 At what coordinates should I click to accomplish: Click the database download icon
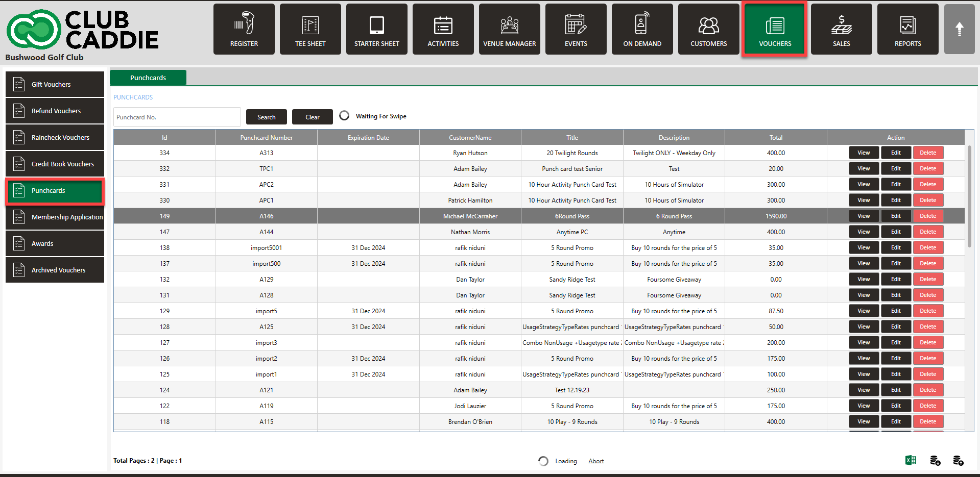tap(935, 461)
